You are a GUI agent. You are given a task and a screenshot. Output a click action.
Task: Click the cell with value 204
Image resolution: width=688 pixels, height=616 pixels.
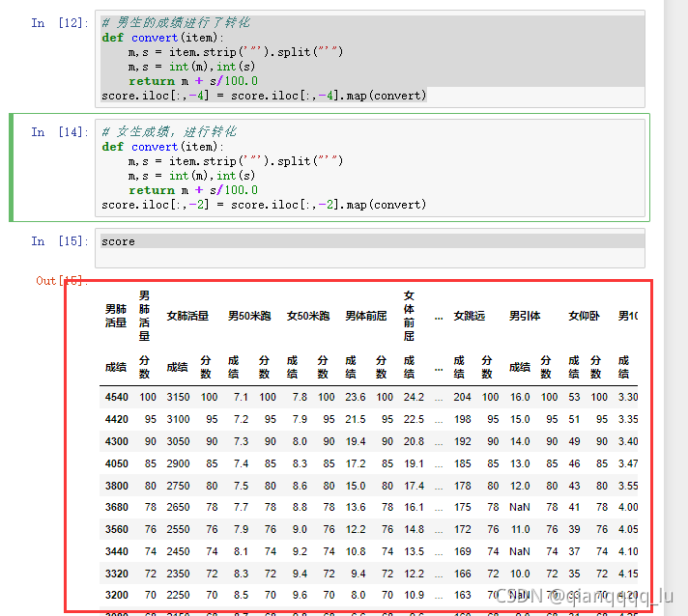pos(463,397)
